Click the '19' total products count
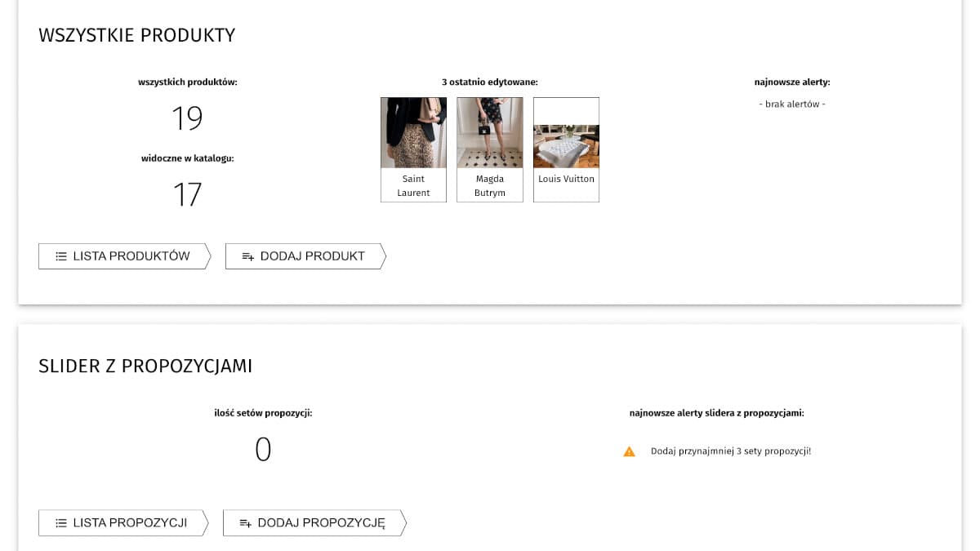Image resolution: width=980 pixels, height=551 pixels. tap(189, 118)
